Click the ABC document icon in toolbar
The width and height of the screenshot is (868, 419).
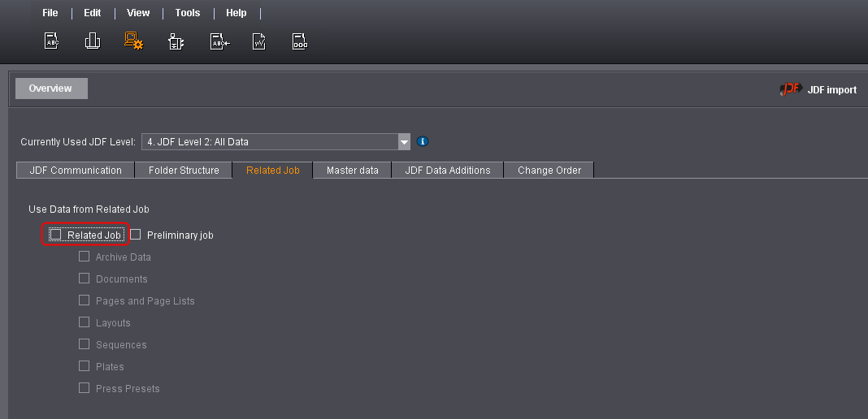(x=50, y=41)
